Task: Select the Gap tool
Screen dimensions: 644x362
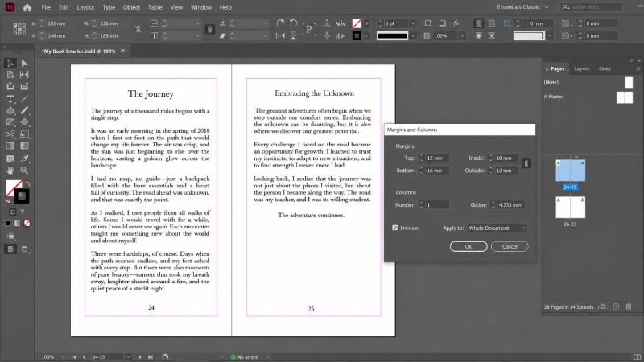Action: point(24,75)
